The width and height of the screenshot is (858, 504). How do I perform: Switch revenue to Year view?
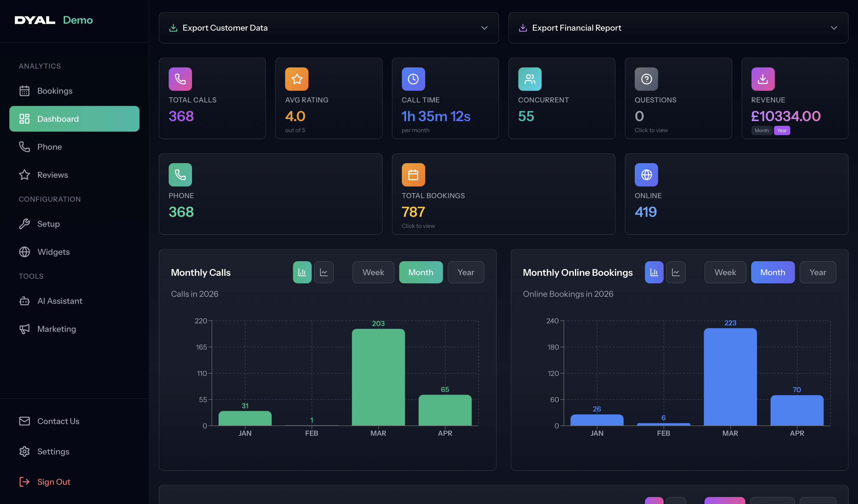coord(782,130)
